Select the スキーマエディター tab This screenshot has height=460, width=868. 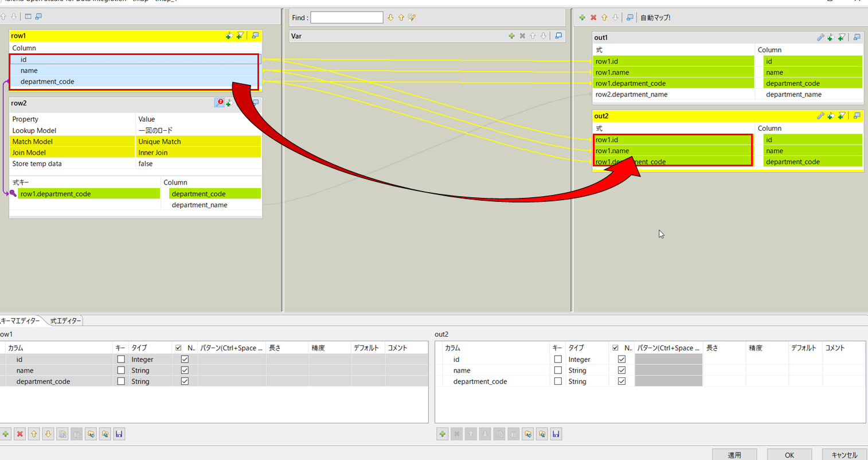(21, 321)
